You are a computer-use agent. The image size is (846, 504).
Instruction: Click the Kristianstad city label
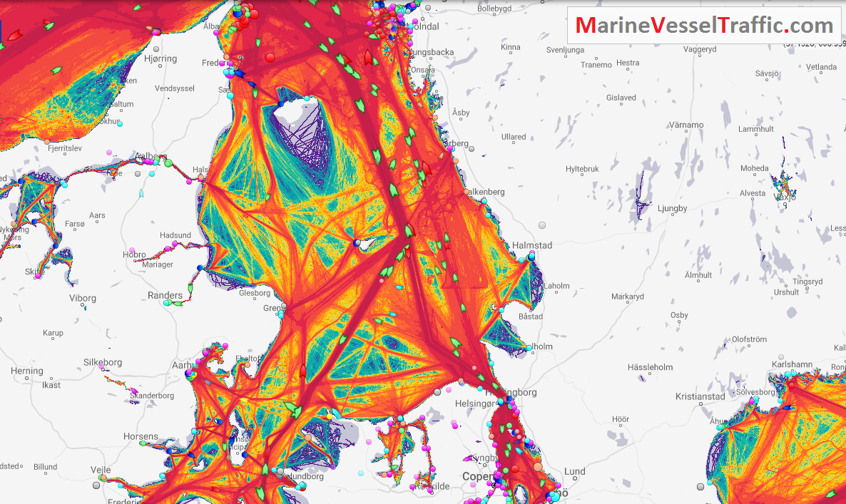click(x=700, y=396)
